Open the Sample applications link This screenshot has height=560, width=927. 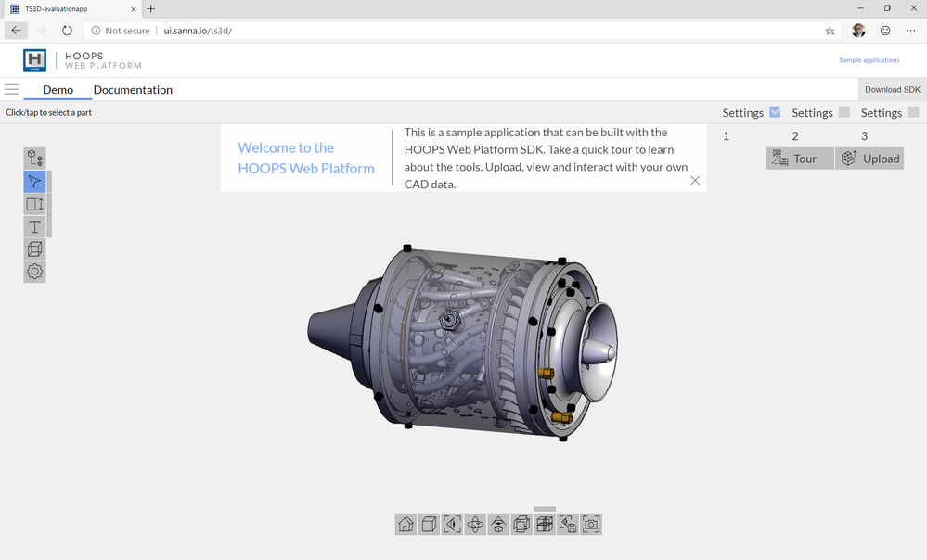869,60
